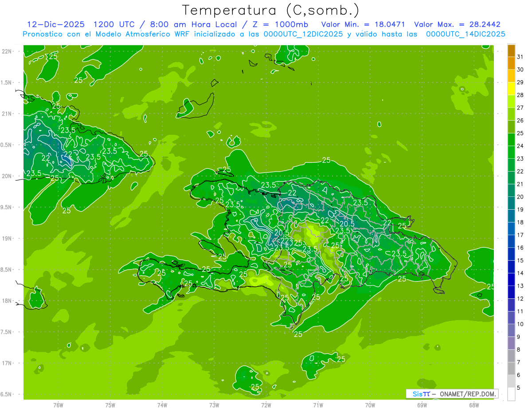Screen dimensions: 532x411
Task: Select legend color swatch between 15 and 16
Action: pos(511,254)
